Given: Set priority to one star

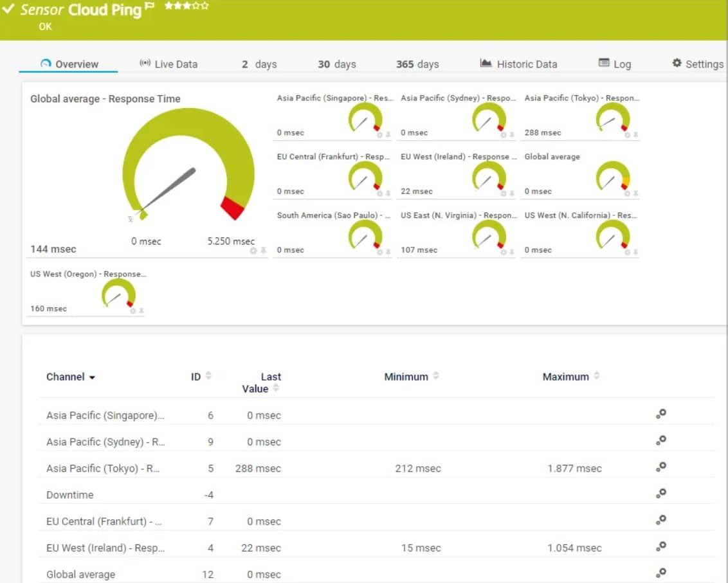Looking at the screenshot, I should click(x=168, y=6).
